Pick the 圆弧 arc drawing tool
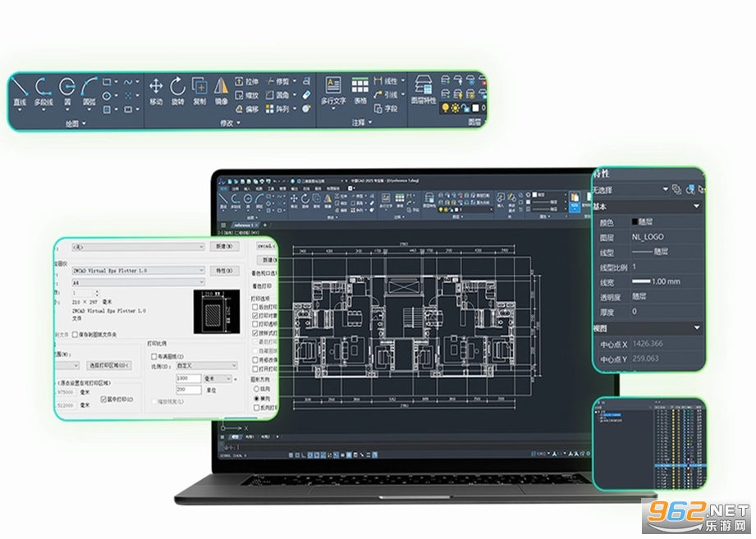The image size is (756, 539). 89,93
